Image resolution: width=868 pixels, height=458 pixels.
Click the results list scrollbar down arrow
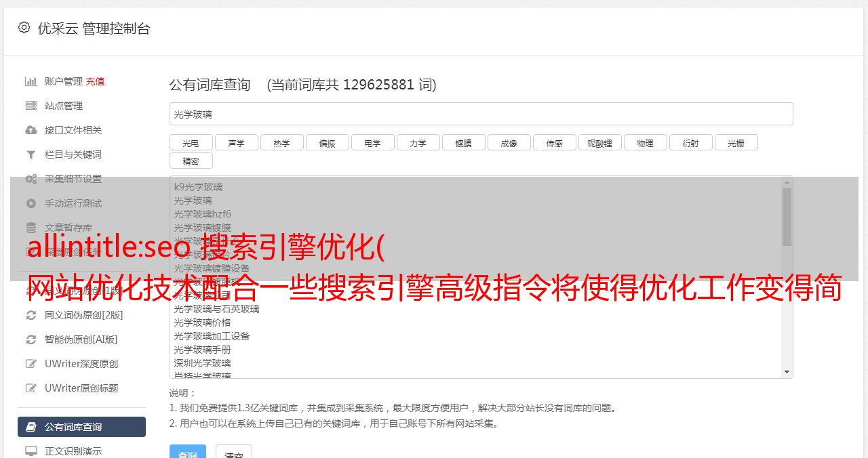(x=787, y=372)
